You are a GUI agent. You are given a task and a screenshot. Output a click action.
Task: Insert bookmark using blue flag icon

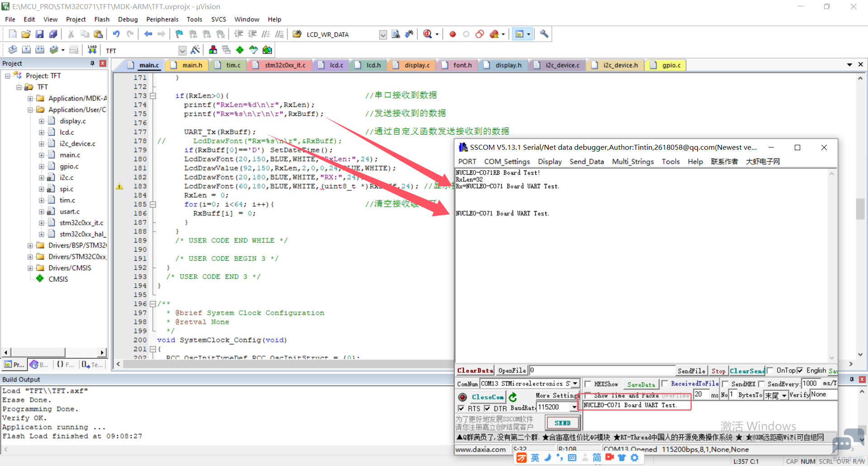pos(179,34)
